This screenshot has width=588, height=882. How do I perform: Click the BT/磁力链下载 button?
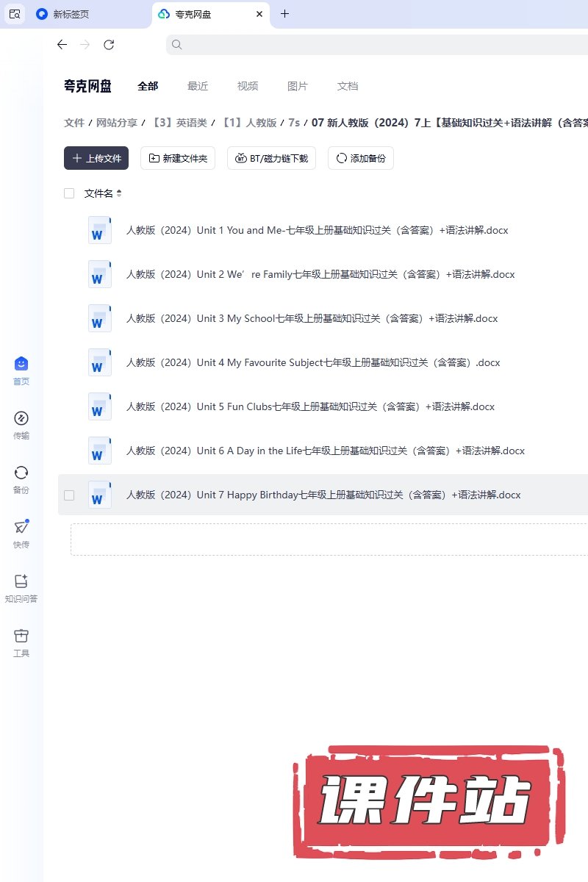tap(271, 158)
